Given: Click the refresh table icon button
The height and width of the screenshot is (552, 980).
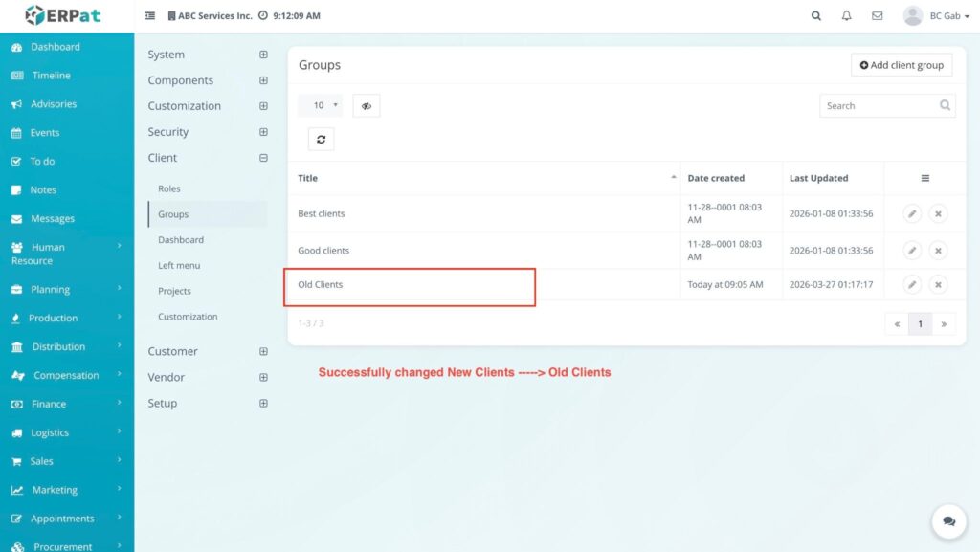Looking at the screenshot, I should tap(321, 139).
